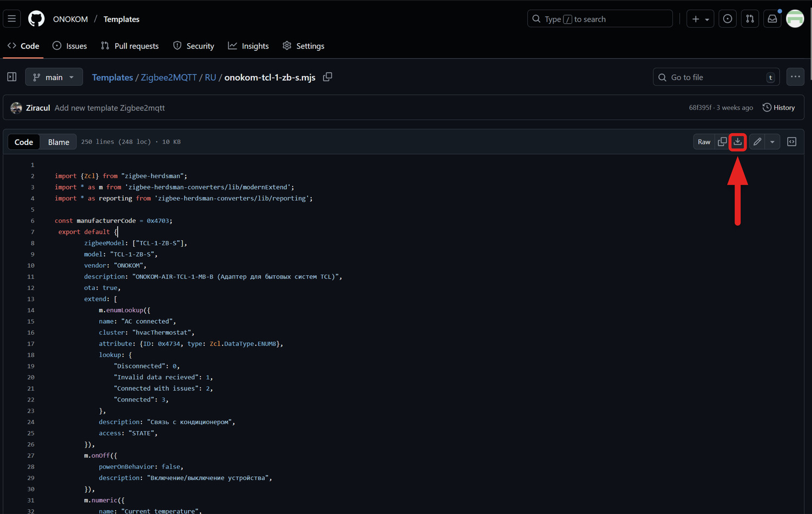Copy file path next to filename
Image resolution: width=812 pixels, height=514 pixels.
tap(328, 77)
